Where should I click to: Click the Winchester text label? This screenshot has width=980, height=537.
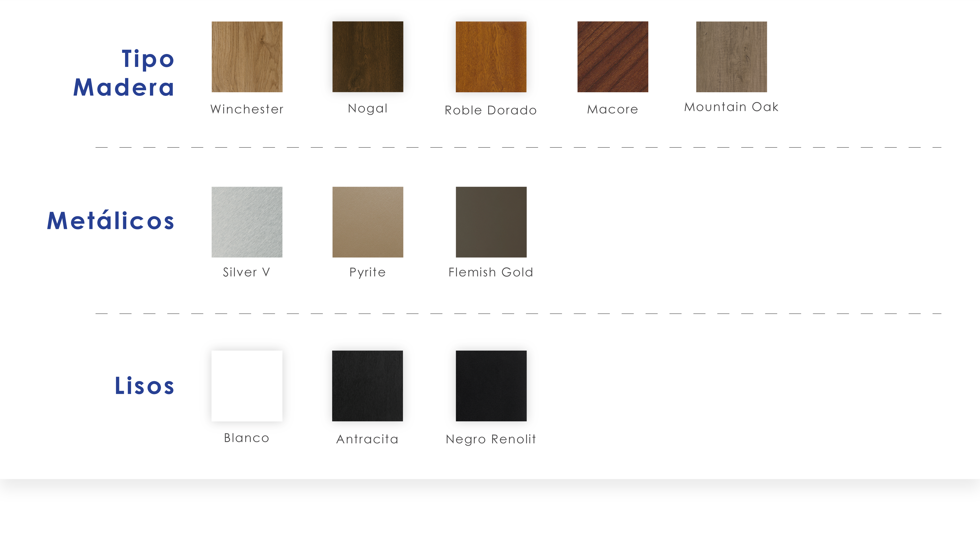(x=247, y=109)
